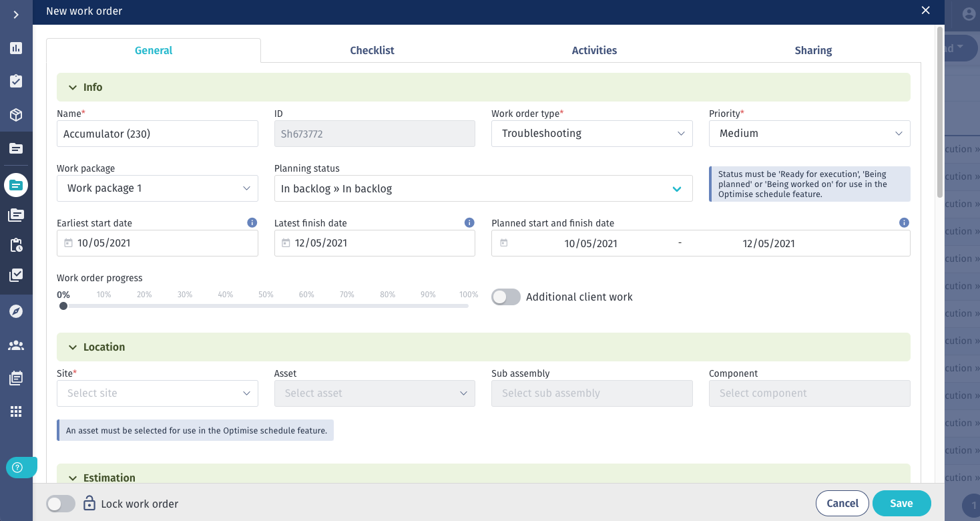Open the stacked cards icon in sidebar
This screenshot has width=980, height=521.
click(16, 215)
